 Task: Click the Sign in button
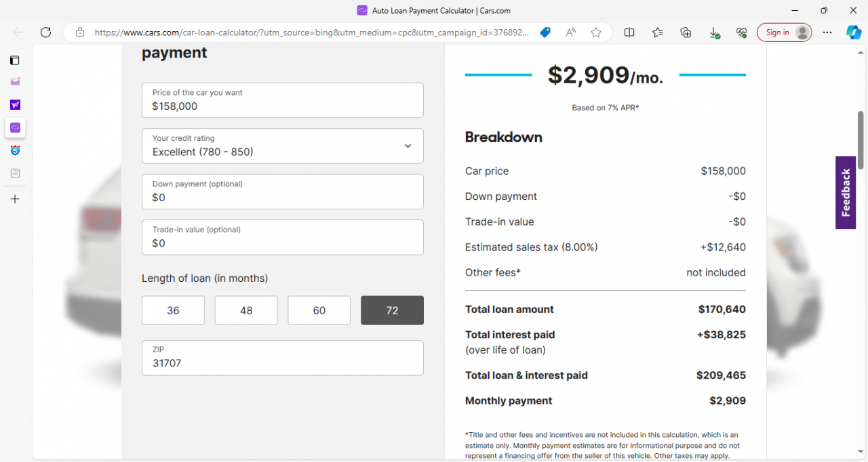(x=784, y=32)
